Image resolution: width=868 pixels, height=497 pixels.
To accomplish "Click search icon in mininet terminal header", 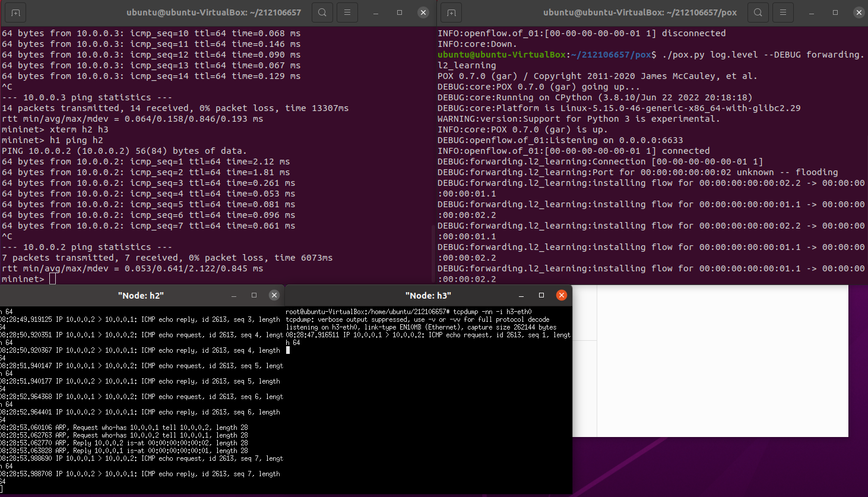I will (322, 12).
